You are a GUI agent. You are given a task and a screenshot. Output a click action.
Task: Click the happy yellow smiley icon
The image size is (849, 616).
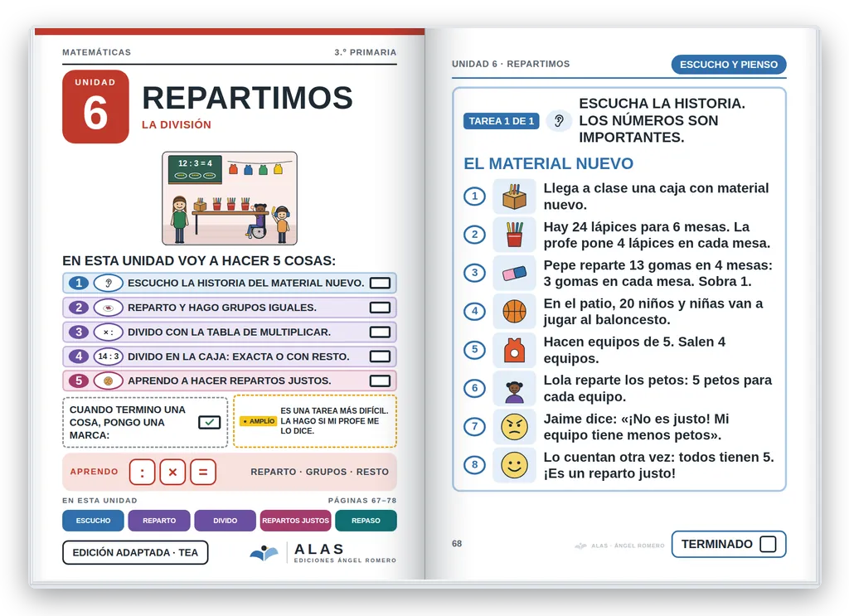point(514,465)
